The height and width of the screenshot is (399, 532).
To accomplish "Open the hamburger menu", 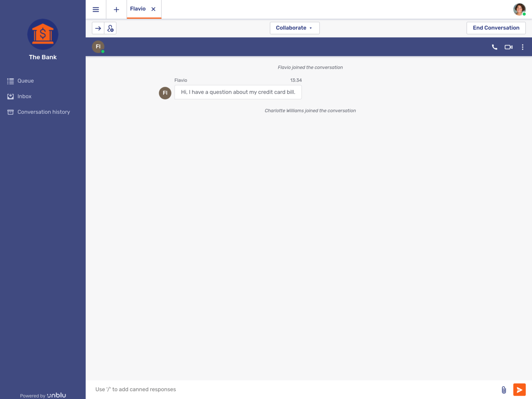I will 96,9.
